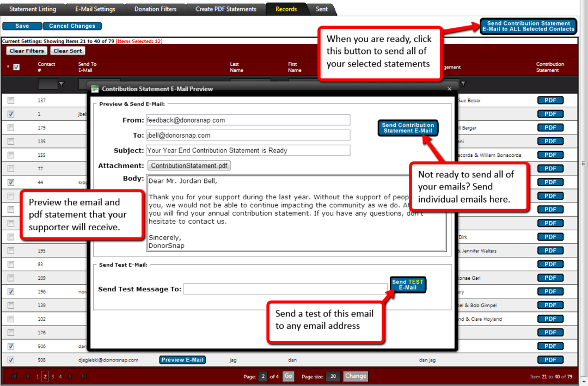Select page 3 in the pager
The height and width of the screenshot is (386, 588).
pyautogui.click(x=53, y=376)
